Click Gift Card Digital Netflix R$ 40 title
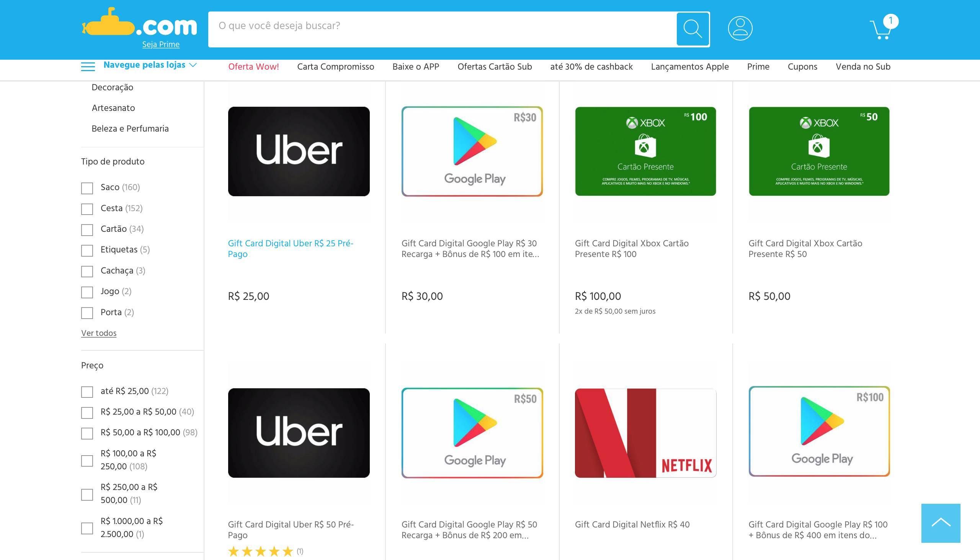The width and height of the screenshot is (980, 560). pyautogui.click(x=632, y=524)
